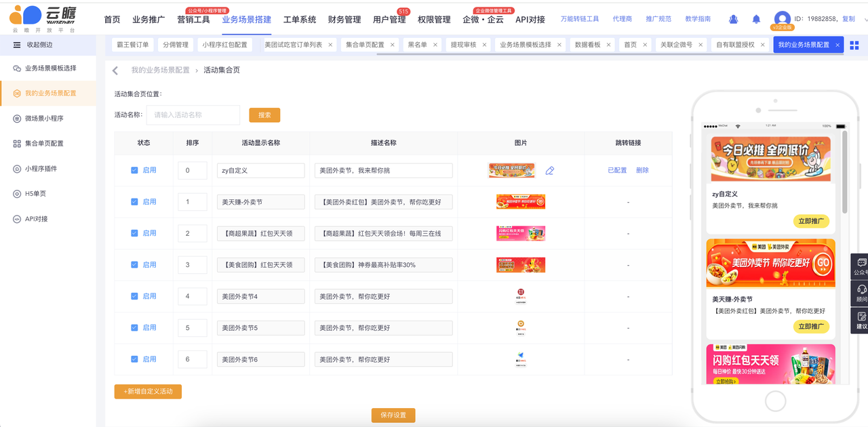This screenshot has width=868, height=427.
Task: Open the tab grid menu icon
Action: (x=854, y=45)
